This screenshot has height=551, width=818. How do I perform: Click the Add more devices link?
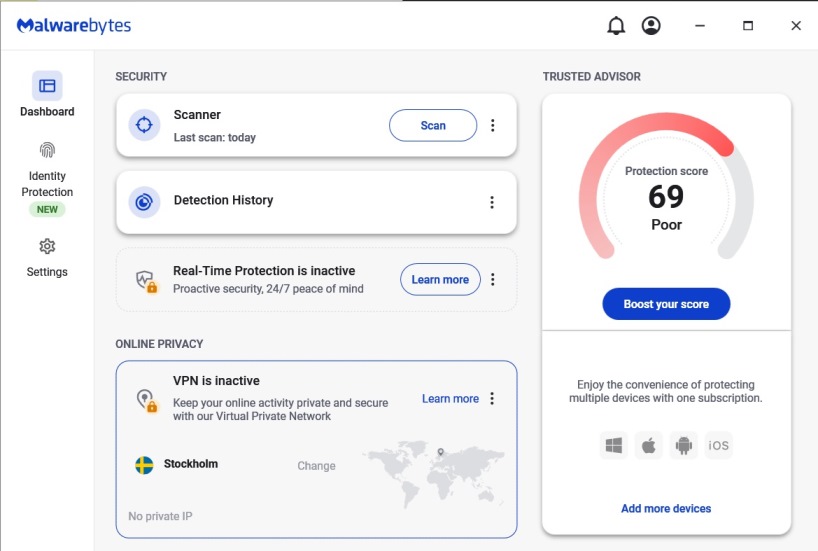[666, 508]
